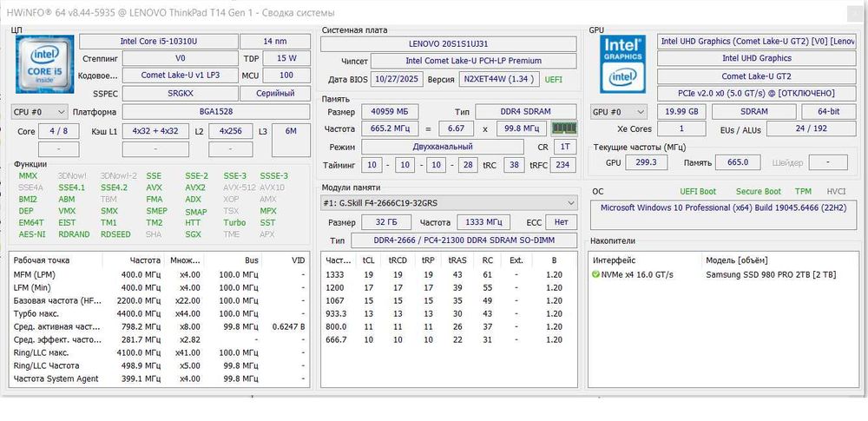Click the PCIe v2.0 x0 bus field
The image size is (868, 421).
click(757, 94)
